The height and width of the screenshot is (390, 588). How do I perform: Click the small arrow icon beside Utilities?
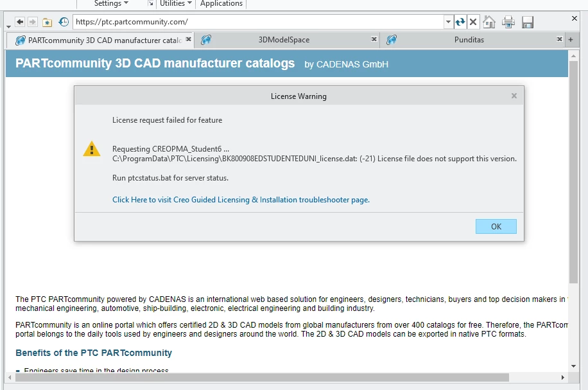click(150, 3)
